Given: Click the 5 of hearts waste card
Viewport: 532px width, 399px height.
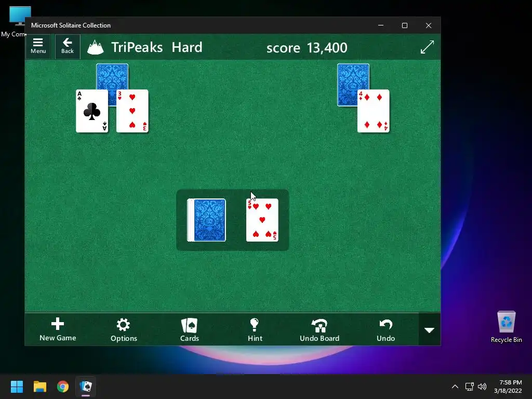Looking at the screenshot, I should [x=262, y=220].
